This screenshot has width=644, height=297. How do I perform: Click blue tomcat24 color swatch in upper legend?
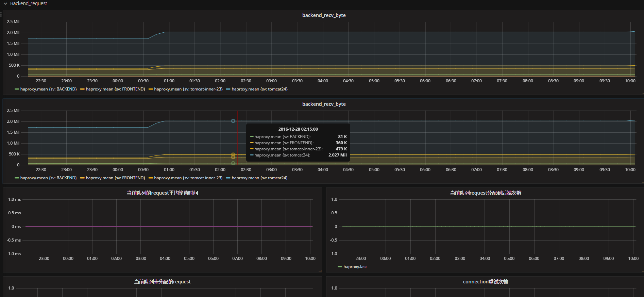tap(228, 89)
